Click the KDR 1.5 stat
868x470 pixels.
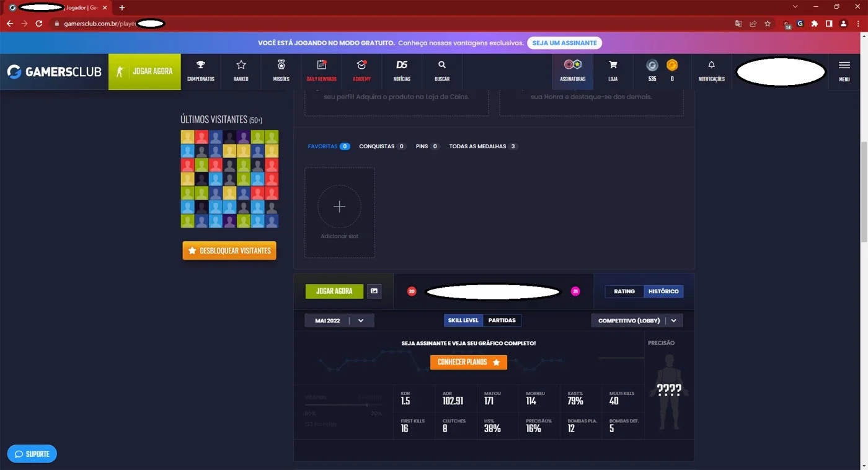coord(414,398)
